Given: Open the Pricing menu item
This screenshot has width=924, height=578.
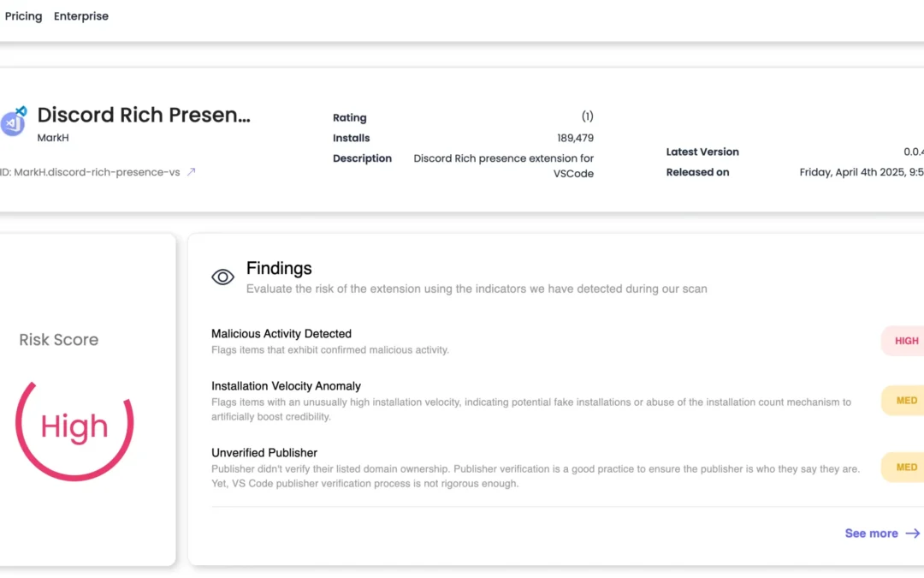Looking at the screenshot, I should (24, 16).
